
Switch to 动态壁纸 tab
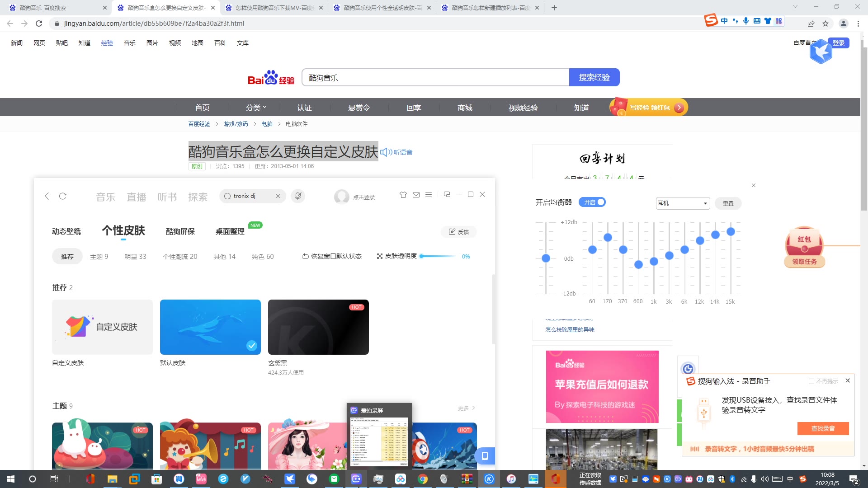tap(66, 231)
